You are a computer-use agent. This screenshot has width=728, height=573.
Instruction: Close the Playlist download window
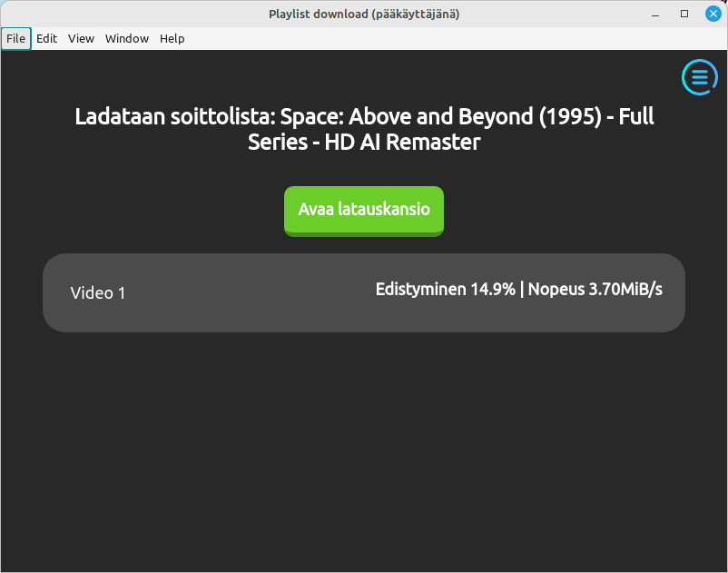[x=713, y=14]
